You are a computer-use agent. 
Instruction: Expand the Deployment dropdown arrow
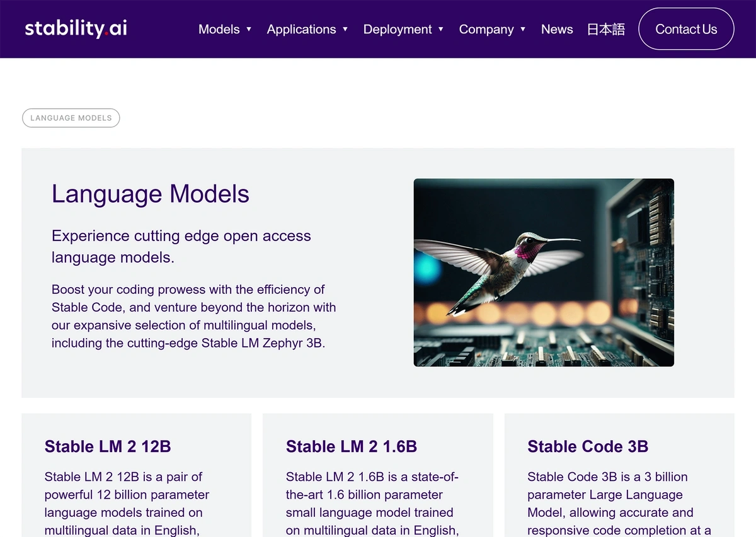(441, 30)
